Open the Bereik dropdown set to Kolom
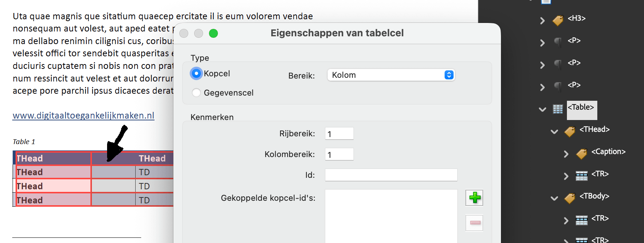 tap(391, 75)
